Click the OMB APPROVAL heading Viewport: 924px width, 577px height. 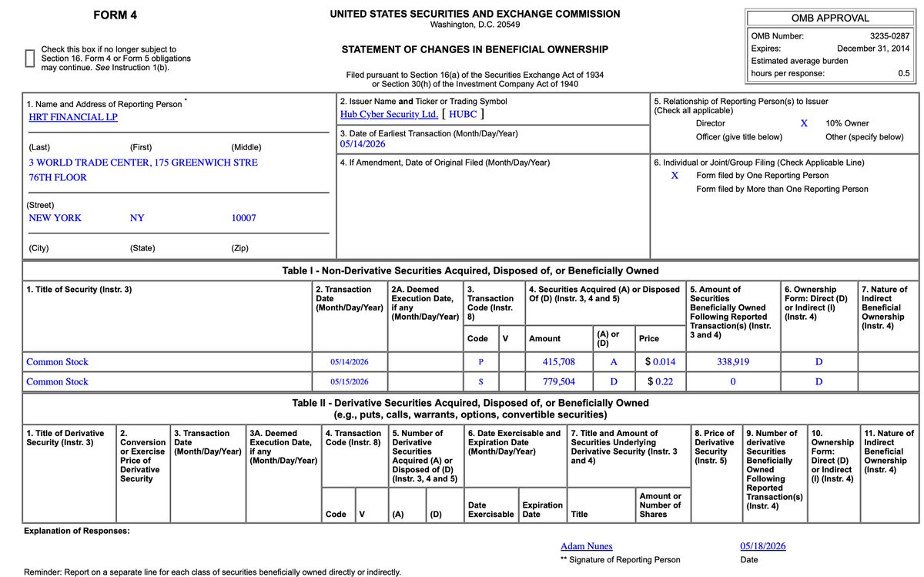pos(831,18)
